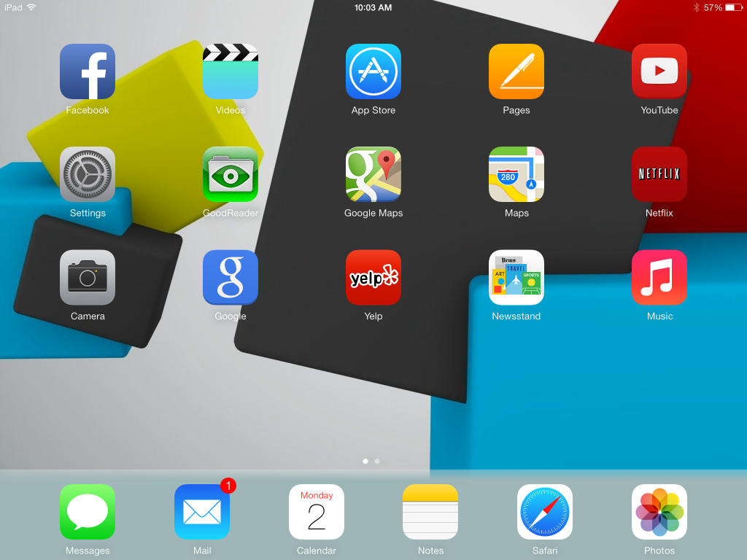Tap the 10:03 AM clock

373,7
